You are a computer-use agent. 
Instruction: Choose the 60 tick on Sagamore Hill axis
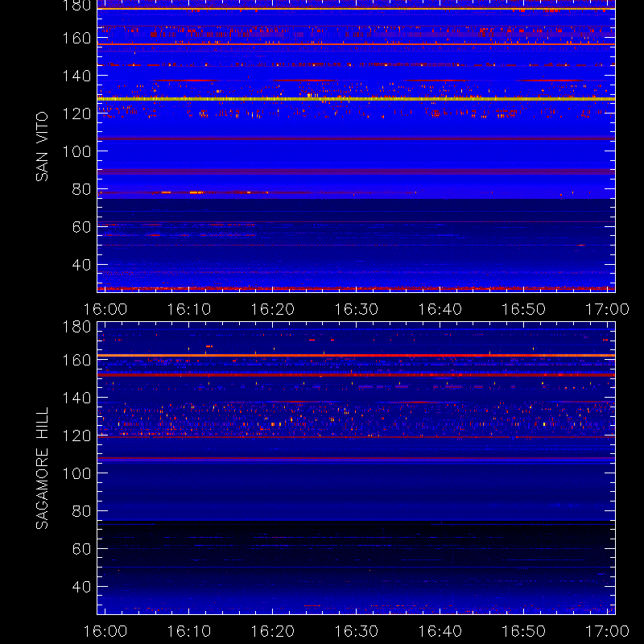pyautogui.click(x=81, y=549)
